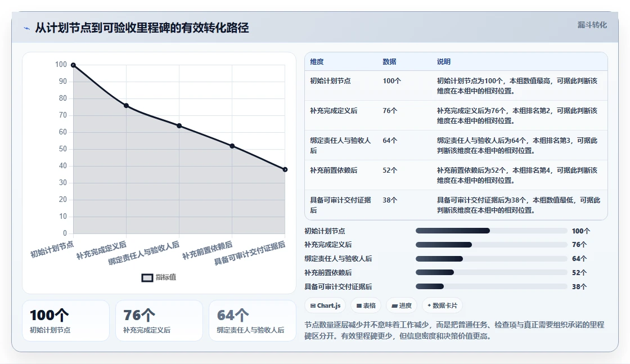Screen dimensions: 630x364
Task: Click the 绑定责任人与验收人后 progress bar
Action: click(x=492, y=259)
